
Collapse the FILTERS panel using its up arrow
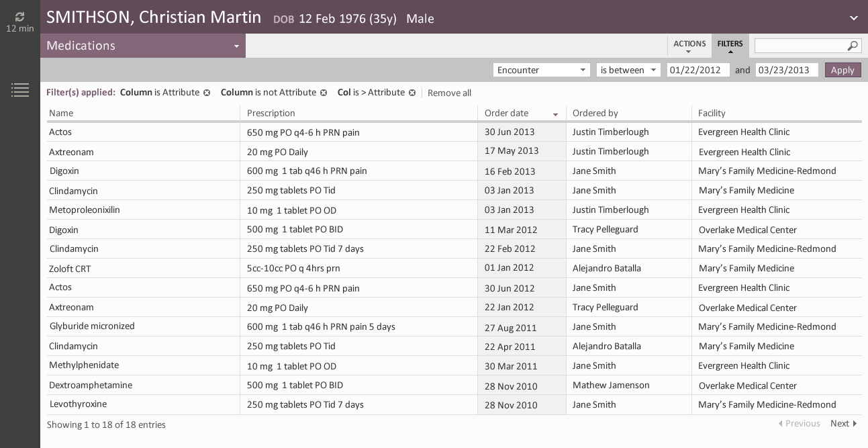730,51
